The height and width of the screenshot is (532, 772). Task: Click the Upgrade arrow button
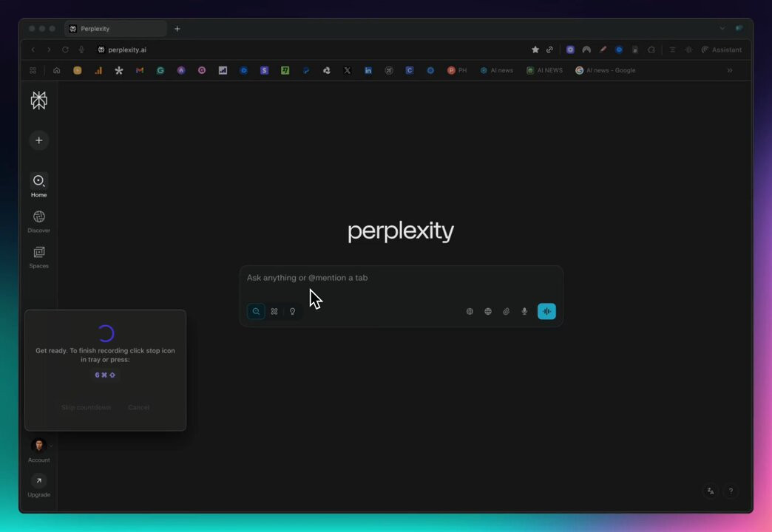39,480
